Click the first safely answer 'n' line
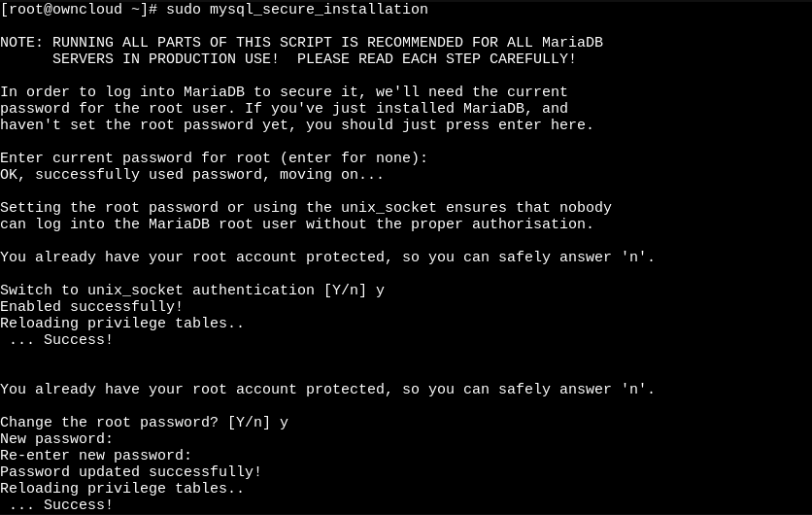The width and height of the screenshot is (812, 515). coord(327,257)
